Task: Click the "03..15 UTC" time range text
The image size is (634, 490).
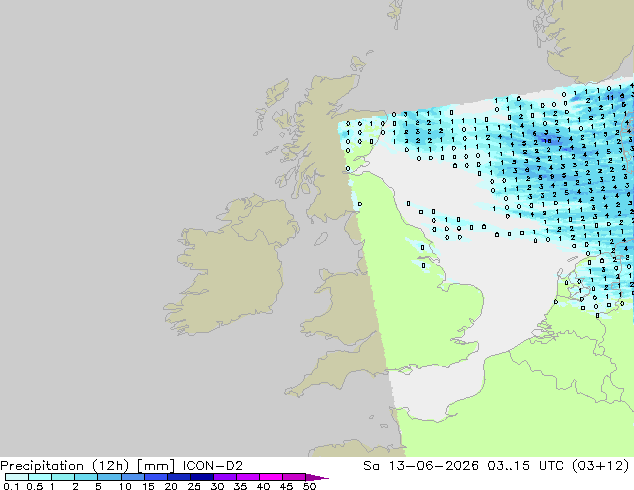Action: [526, 466]
